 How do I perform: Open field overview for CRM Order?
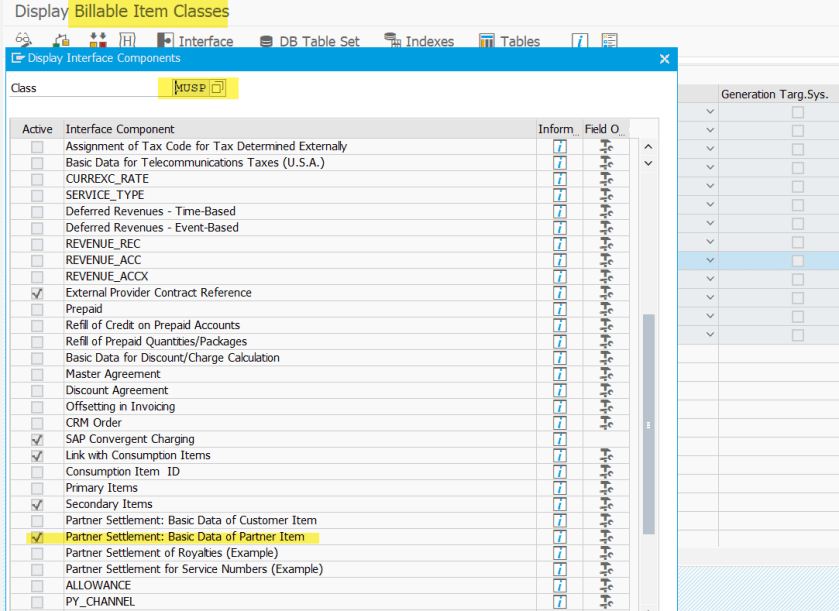pyautogui.click(x=606, y=423)
